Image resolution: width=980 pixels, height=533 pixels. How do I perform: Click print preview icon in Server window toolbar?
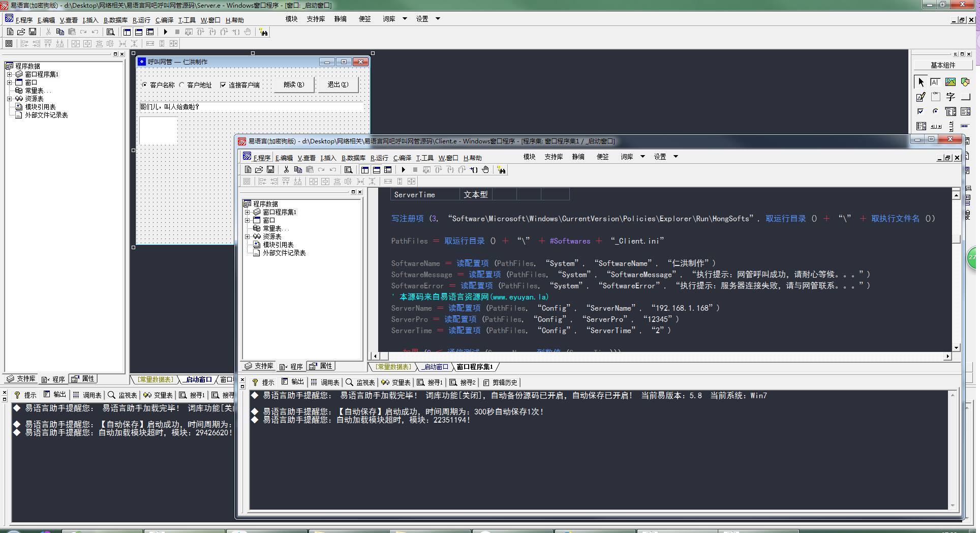coord(110,32)
